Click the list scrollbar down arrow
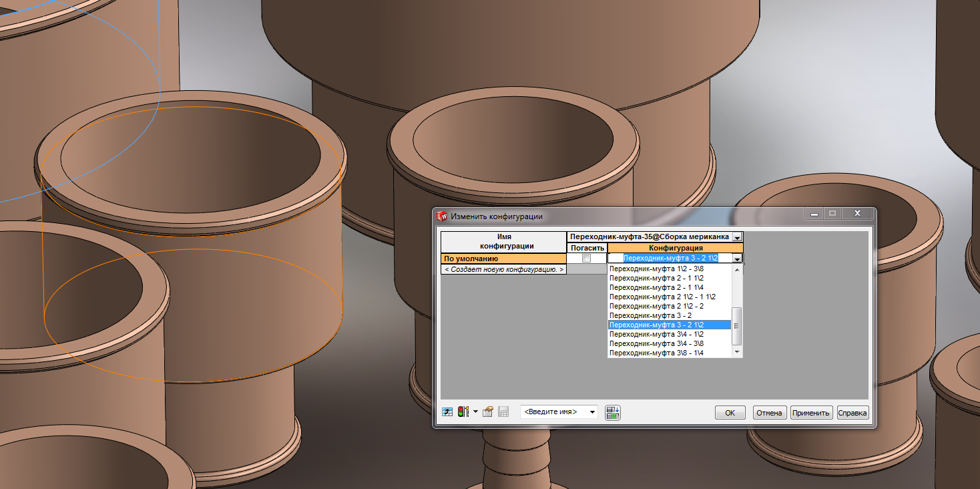 [737, 352]
